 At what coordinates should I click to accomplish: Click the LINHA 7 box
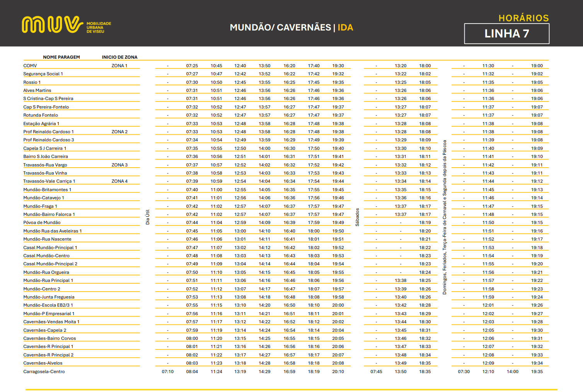506,34
